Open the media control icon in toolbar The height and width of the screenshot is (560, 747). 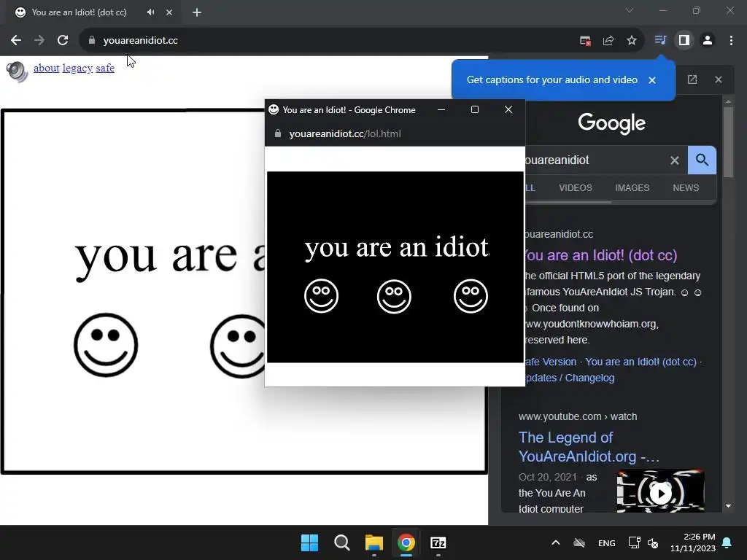point(660,40)
